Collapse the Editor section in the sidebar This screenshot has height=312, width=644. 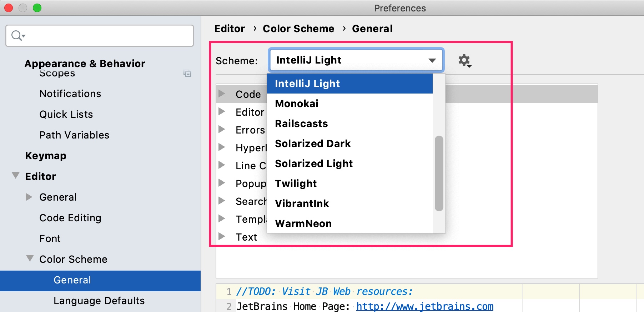[x=15, y=175]
